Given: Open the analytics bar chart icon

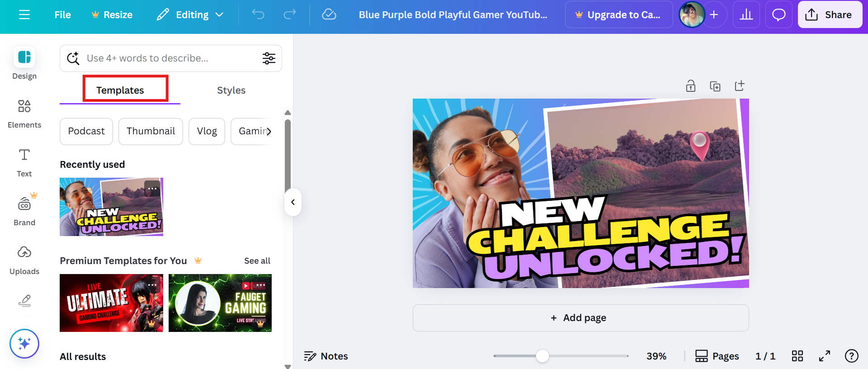Looking at the screenshot, I should pos(746,15).
